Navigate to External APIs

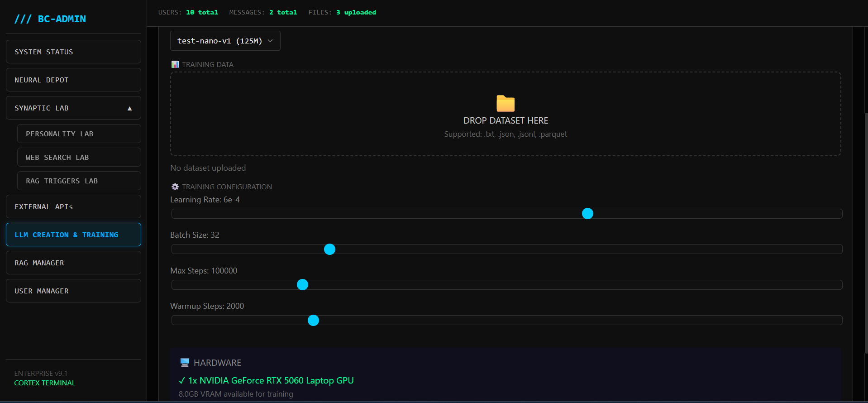73,207
